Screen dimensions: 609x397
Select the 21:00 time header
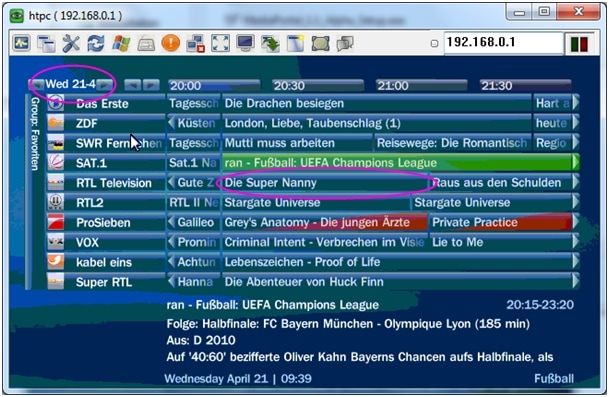pos(421,85)
